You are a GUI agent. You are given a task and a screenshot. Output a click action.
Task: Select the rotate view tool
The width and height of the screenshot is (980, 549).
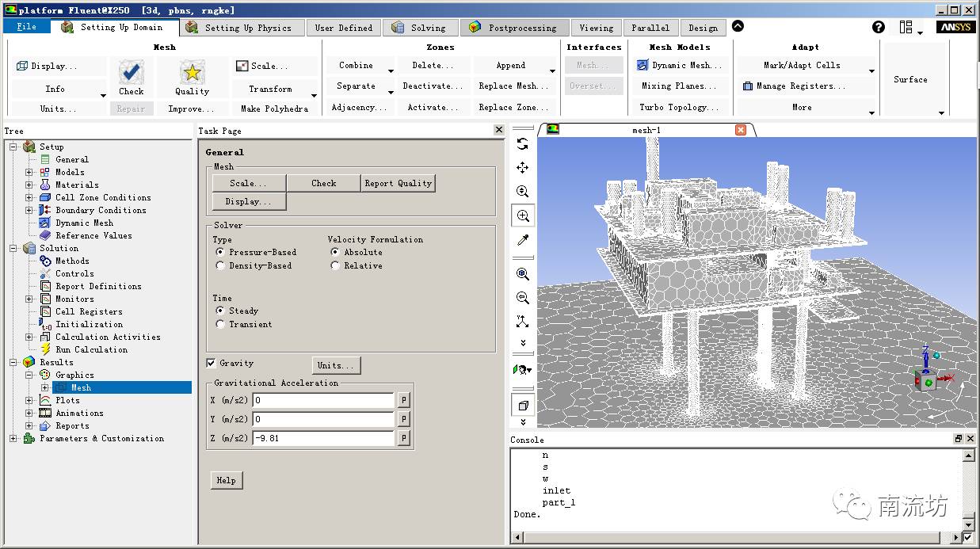[x=522, y=144]
